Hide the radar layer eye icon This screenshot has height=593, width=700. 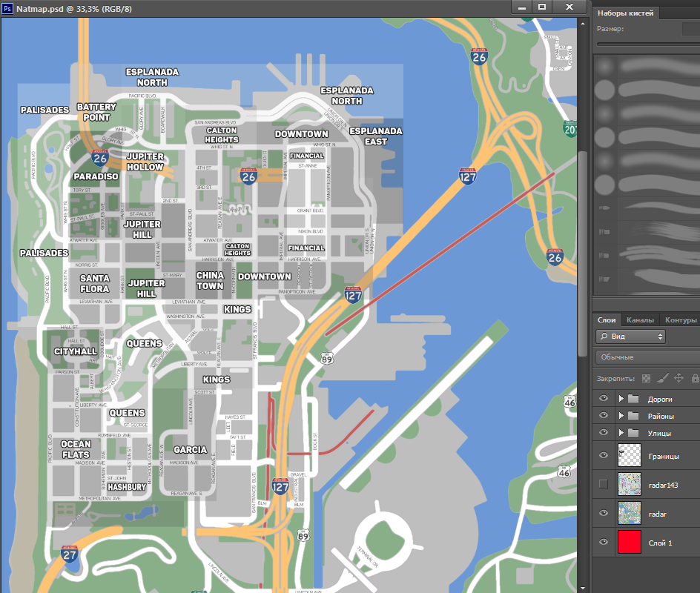click(604, 513)
